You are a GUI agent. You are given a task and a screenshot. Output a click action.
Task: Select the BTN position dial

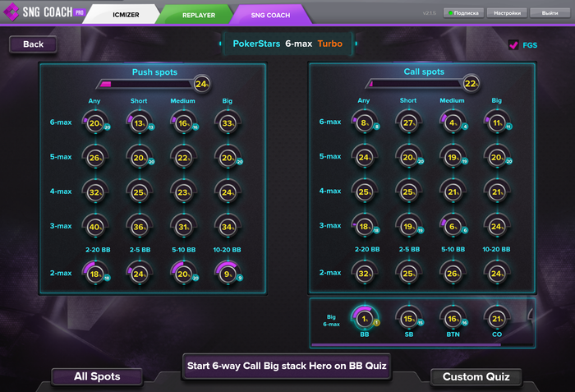tap(453, 319)
